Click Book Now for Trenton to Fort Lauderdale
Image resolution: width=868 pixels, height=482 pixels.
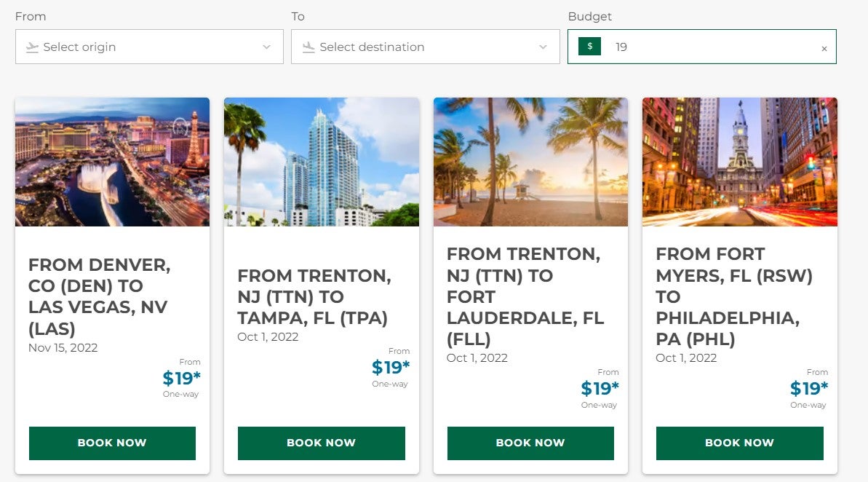530,443
